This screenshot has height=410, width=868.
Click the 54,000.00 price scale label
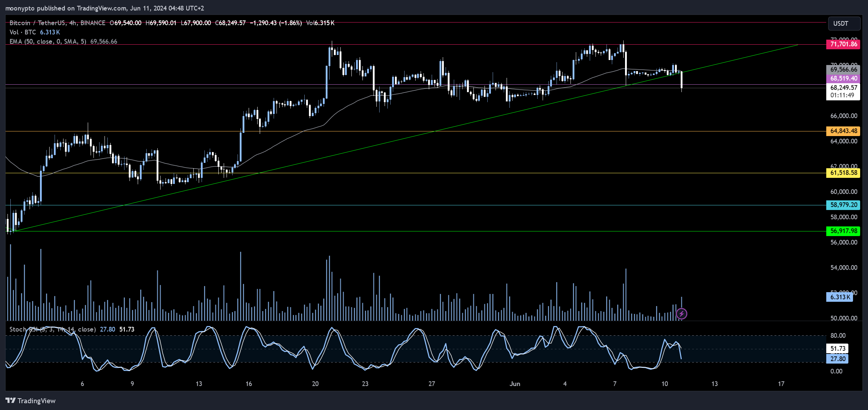coord(844,267)
